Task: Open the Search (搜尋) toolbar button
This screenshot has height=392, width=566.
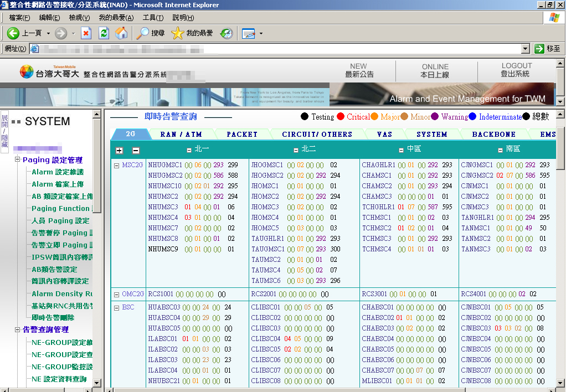Action: [x=151, y=33]
